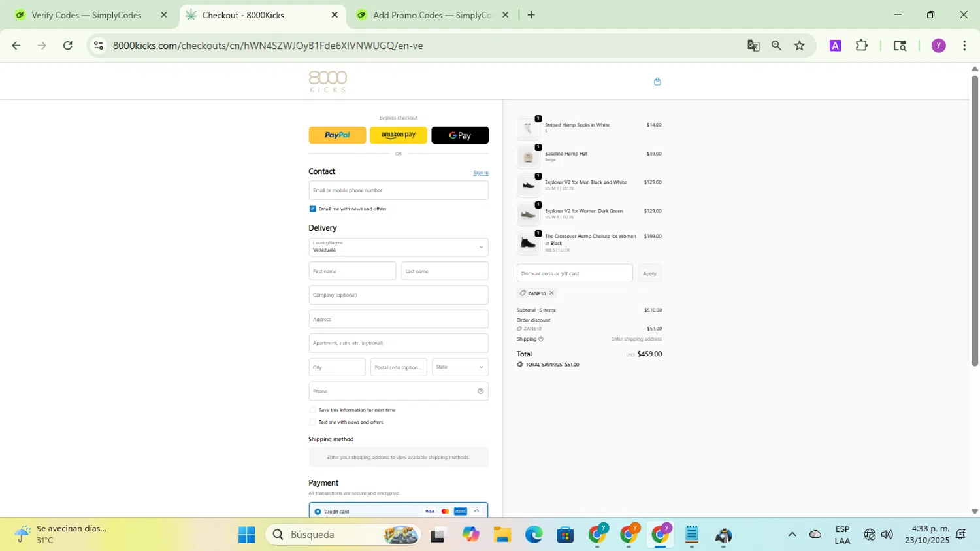Check Save this information for next time
Viewport: 980px width, 551px height.
coord(312,410)
